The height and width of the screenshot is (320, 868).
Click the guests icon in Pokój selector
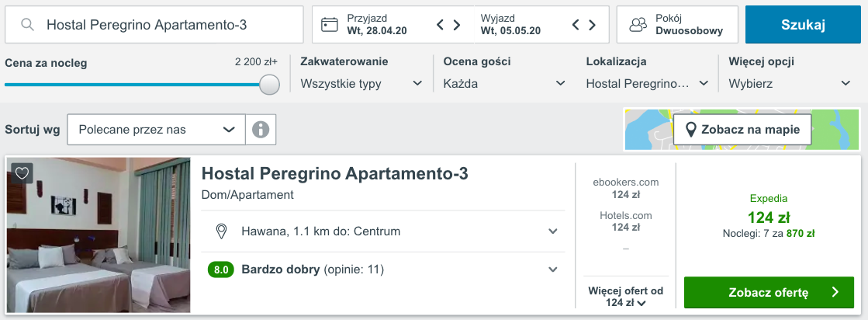point(638,24)
